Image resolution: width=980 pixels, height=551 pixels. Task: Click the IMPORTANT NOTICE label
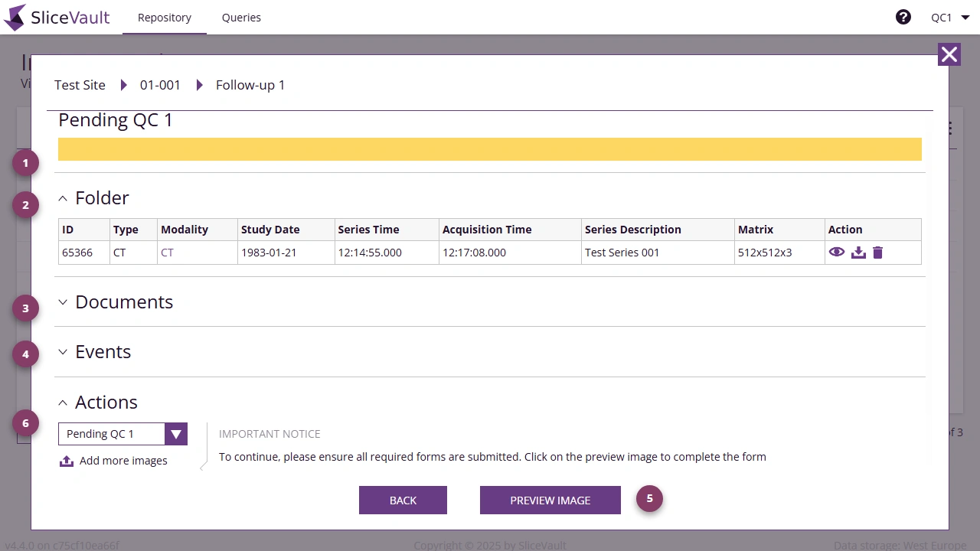(x=269, y=434)
